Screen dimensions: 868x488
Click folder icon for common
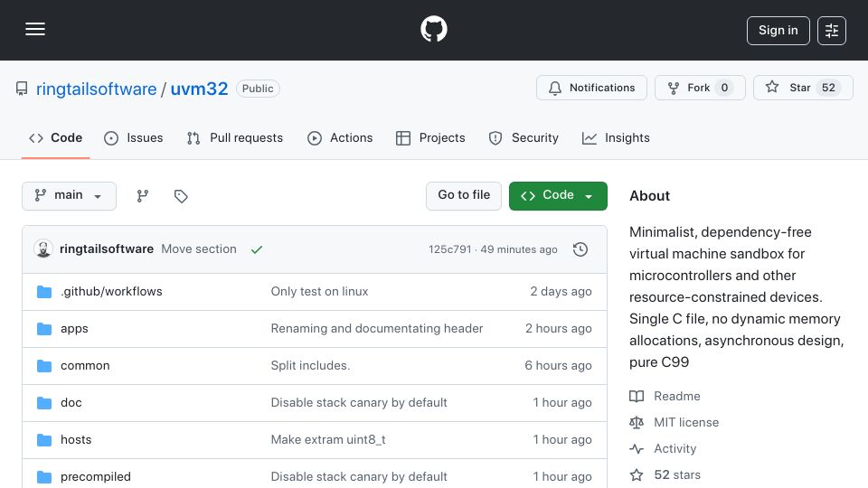click(44, 366)
